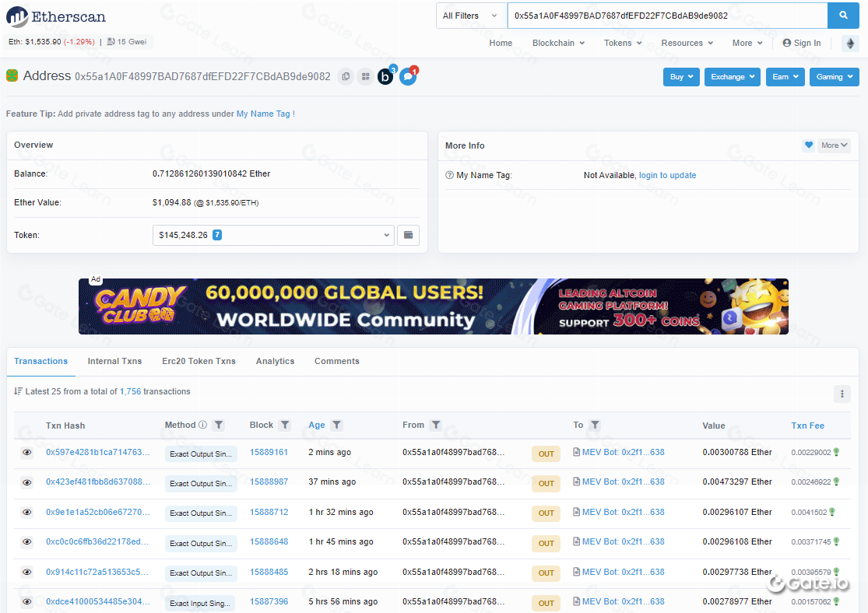This screenshot has width=868, height=613.
Task: Expand the Tokens menu
Action: click(x=623, y=43)
